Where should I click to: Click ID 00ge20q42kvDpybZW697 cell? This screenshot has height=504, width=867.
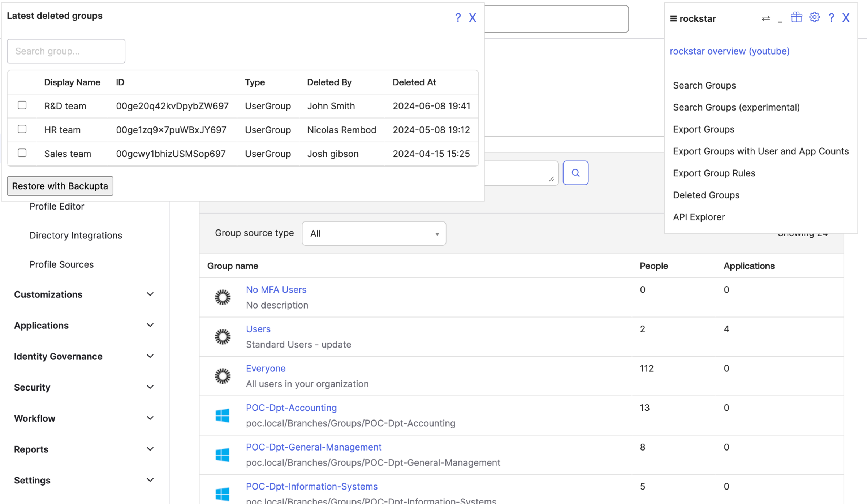[x=172, y=106]
